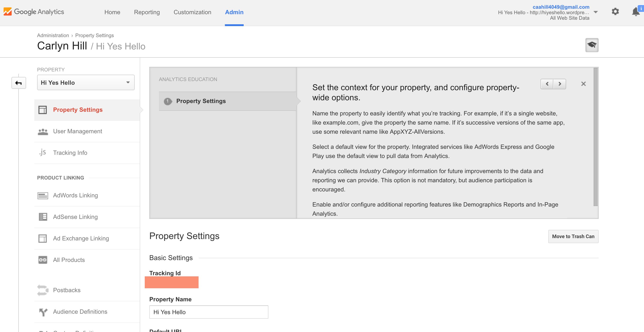Click the Property Settings breadcrumb

94,35
